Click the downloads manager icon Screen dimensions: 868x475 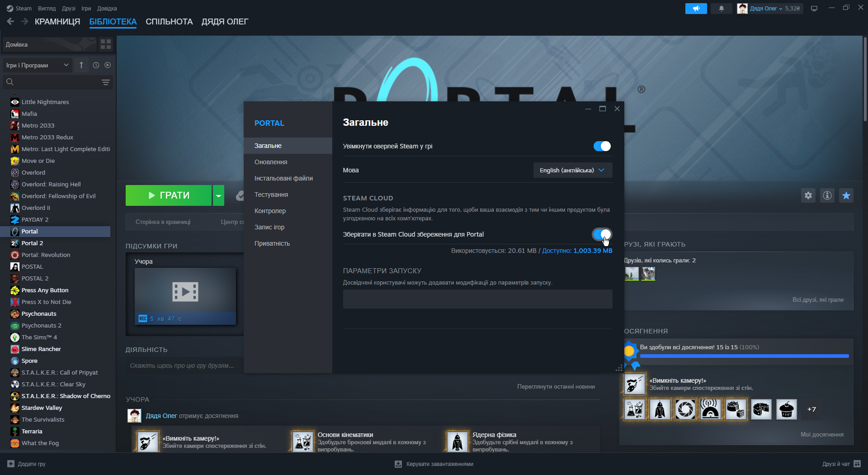tap(398, 464)
